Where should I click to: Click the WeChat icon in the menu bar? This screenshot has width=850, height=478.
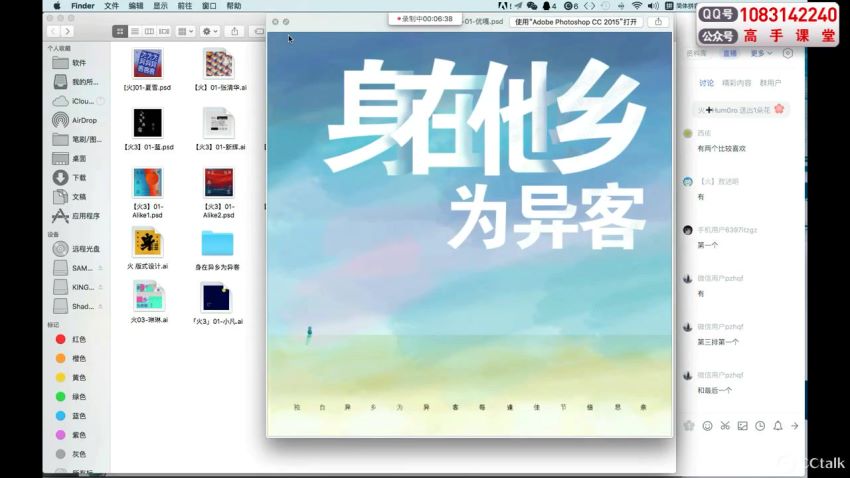pyautogui.click(x=532, y=5)
